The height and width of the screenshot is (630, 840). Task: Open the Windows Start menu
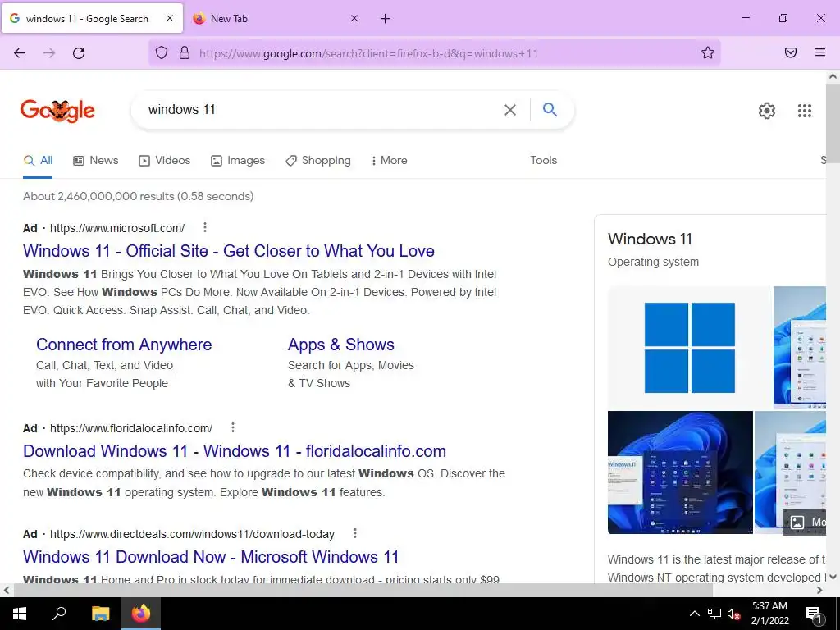[20, 614]
